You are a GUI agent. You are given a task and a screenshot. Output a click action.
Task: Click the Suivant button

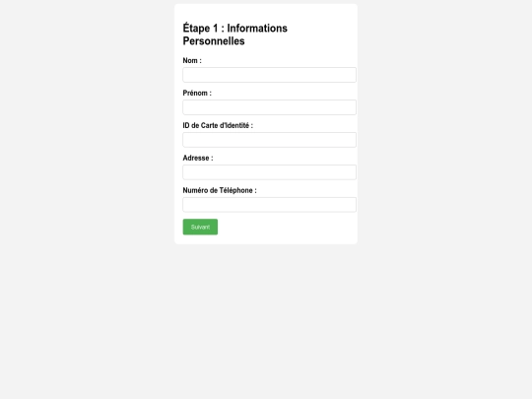200,227
